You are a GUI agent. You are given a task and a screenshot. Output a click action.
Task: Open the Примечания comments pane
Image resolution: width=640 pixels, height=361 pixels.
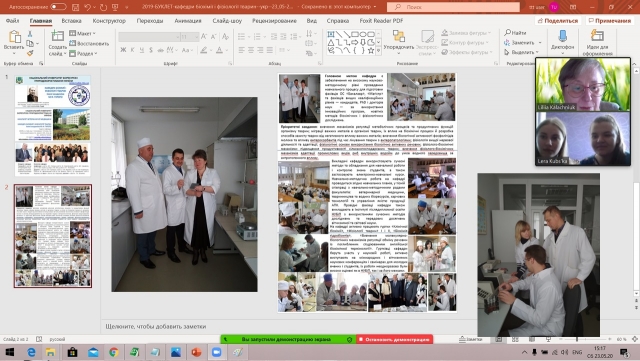pyautogui.click(x=610, y=20)
